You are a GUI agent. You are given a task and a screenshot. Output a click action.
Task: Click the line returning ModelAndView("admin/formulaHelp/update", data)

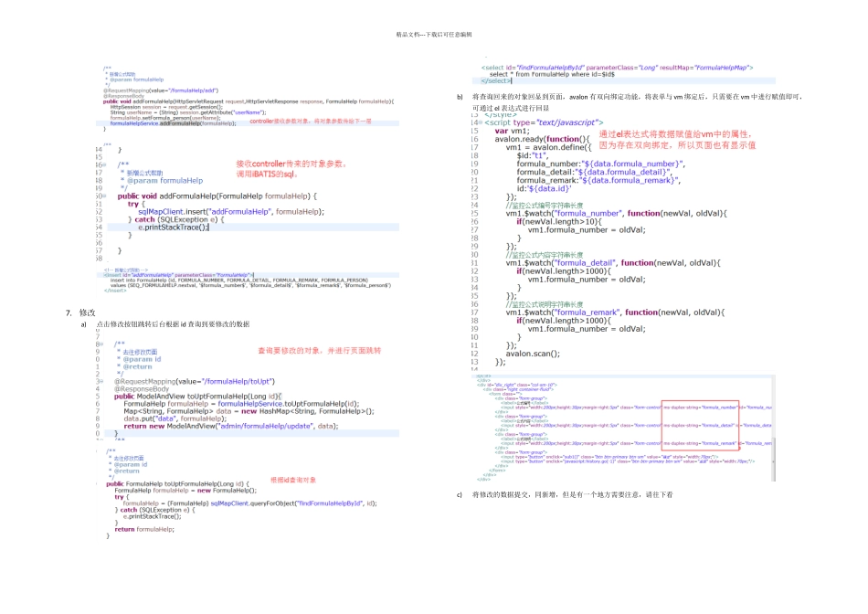231,427
